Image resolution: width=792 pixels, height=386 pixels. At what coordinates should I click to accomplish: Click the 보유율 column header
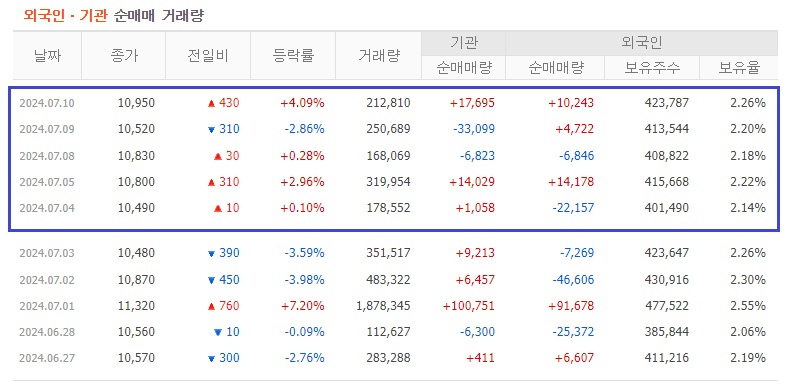[739, 68]
